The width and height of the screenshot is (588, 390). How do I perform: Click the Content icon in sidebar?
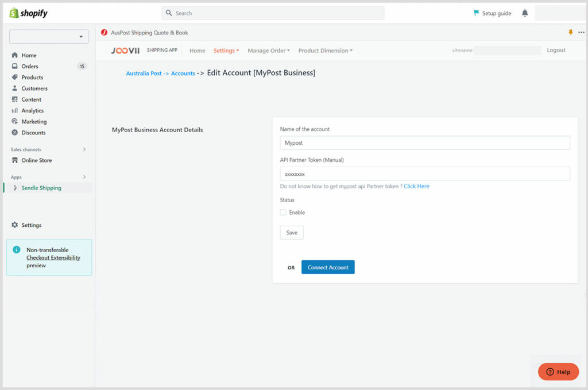[x=14, y=99]
